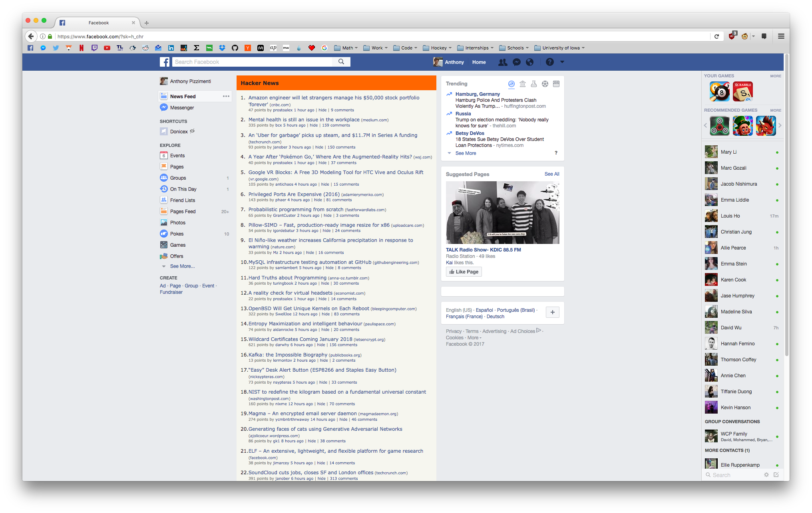Click the search magnifier button

click(341, 62)
